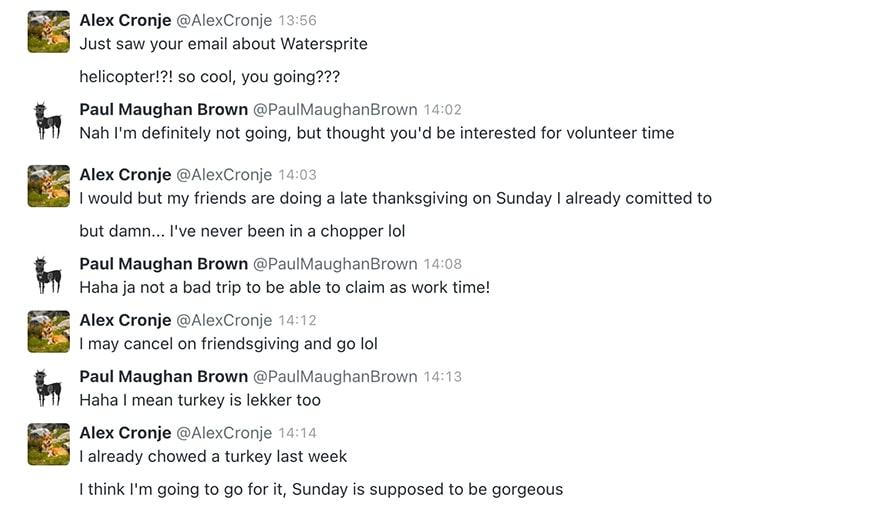
Task: Open Paul's avatar beside the 14:13 message
Action: [48, 387]
